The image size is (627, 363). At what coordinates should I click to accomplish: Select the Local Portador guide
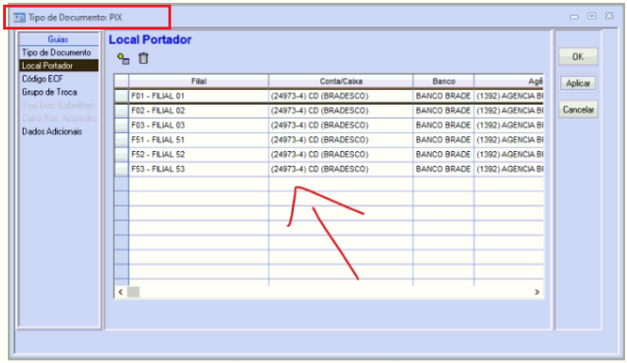tap(59, 66)
